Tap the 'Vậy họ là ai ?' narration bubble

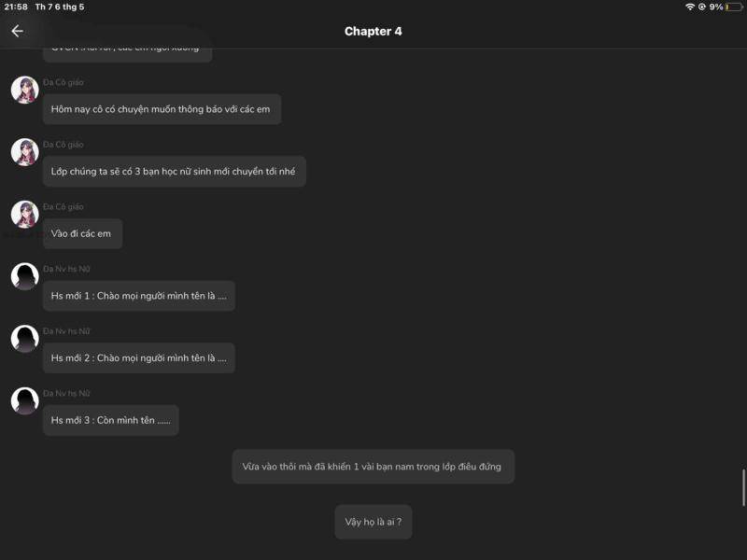pos(373,522)
